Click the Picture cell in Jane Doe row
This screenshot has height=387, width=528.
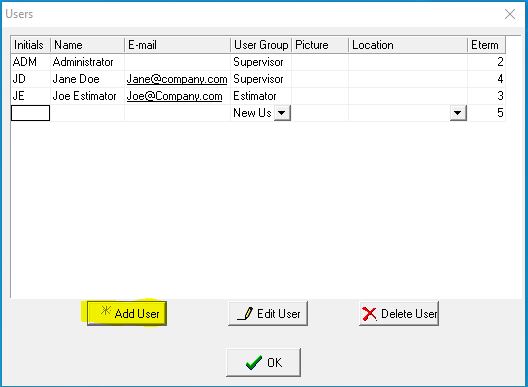coord(320,79)
